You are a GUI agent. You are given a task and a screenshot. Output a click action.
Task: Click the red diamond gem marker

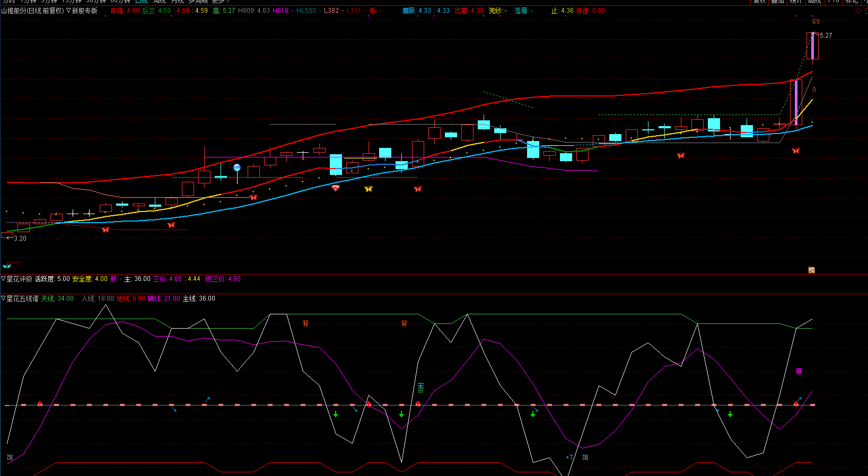point(336,188)
